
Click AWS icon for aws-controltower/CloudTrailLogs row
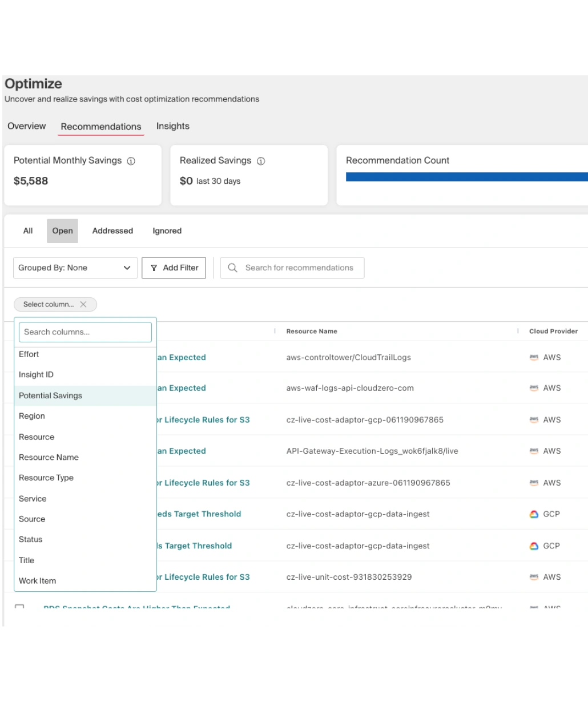click(534, 358)
